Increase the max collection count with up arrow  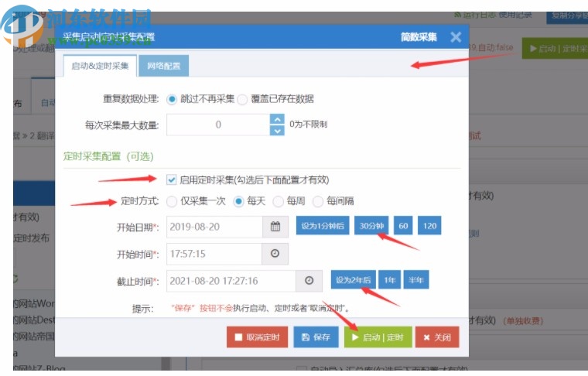pos(277,119)
